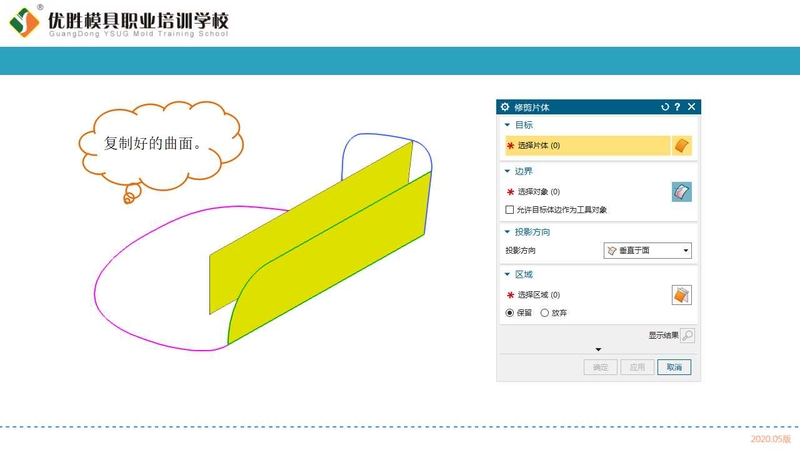
Task: Click the reset dialog arrow icon
Action: click(665, 107)
